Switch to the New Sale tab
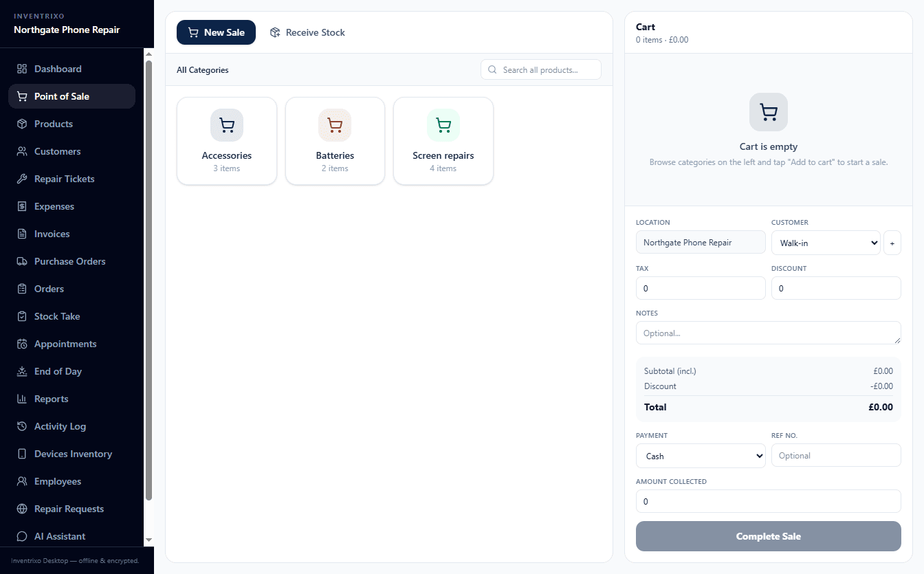This screenshot has width=924, height=574. (216, 32)
